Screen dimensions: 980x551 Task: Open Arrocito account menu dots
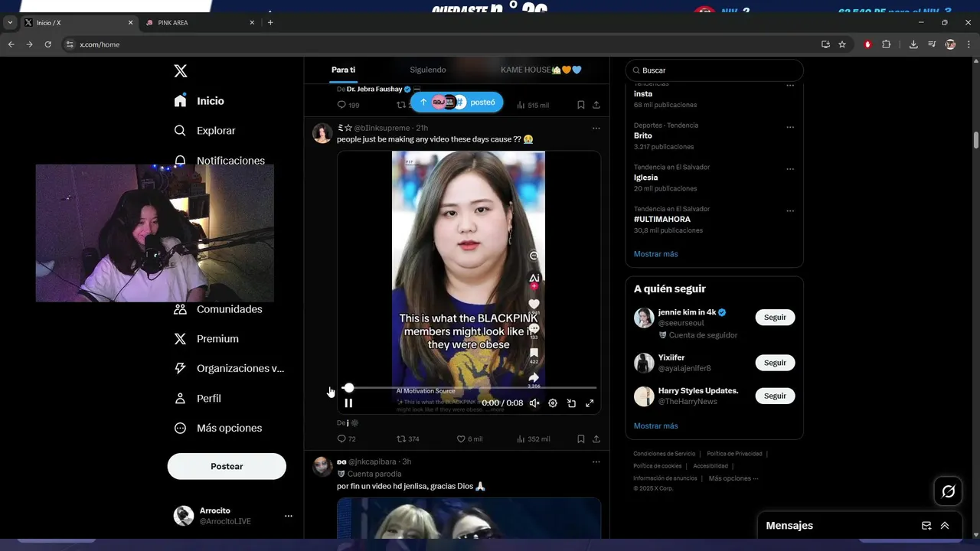[x=289, y=516]
